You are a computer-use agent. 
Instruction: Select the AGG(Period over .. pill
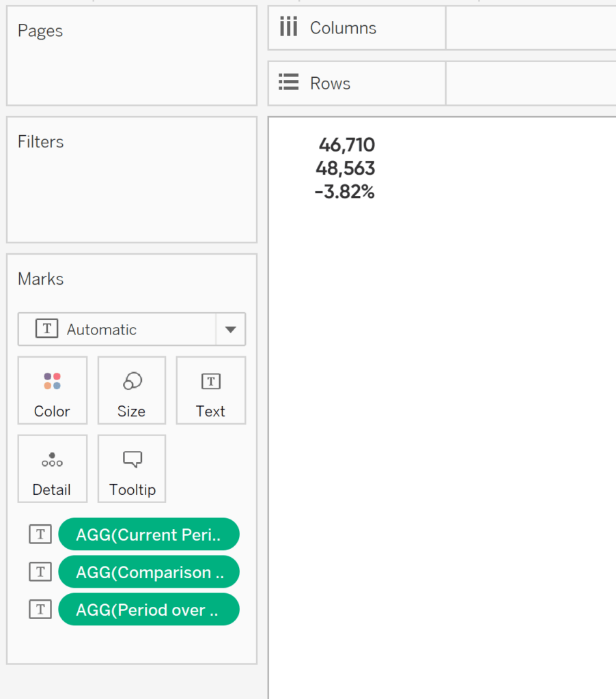149,609
